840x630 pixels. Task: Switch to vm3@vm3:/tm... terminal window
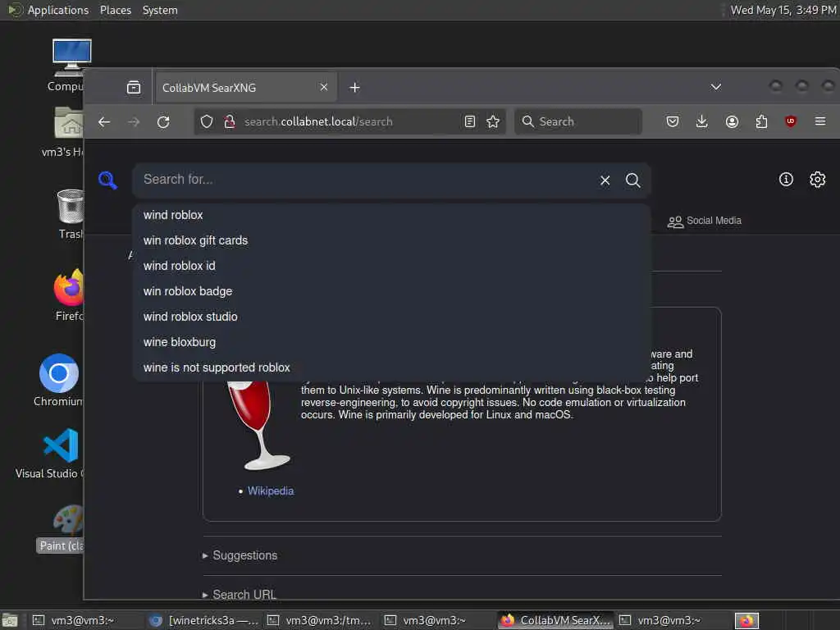[319, 621]
